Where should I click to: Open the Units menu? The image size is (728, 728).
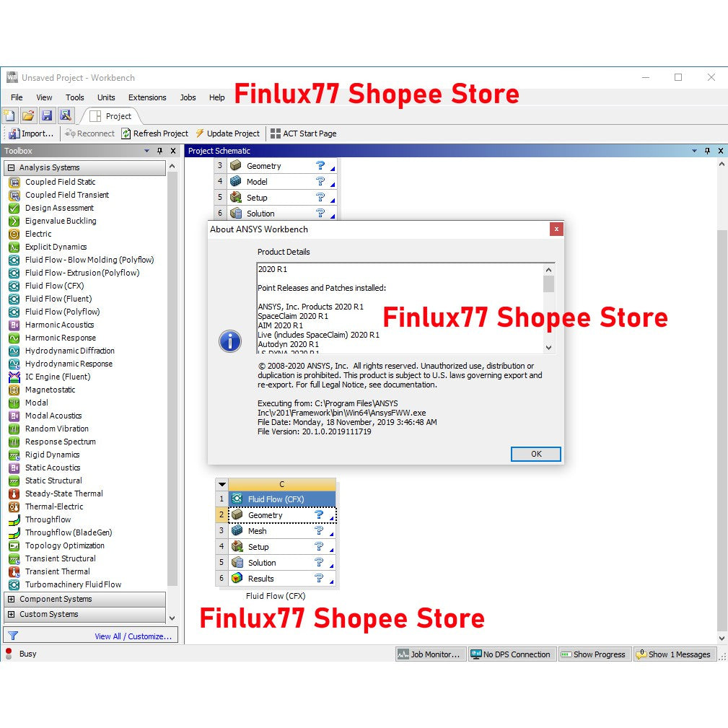[106, 97]
